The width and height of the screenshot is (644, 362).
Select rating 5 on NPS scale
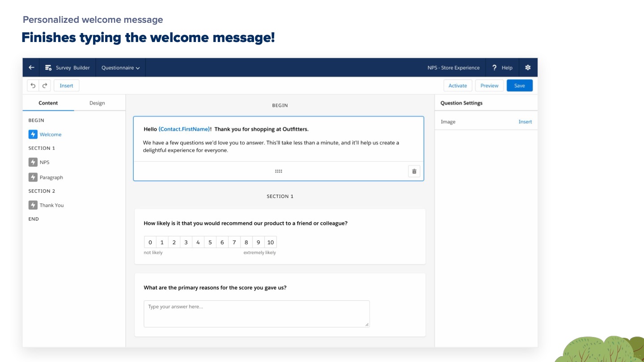point(210,242)
